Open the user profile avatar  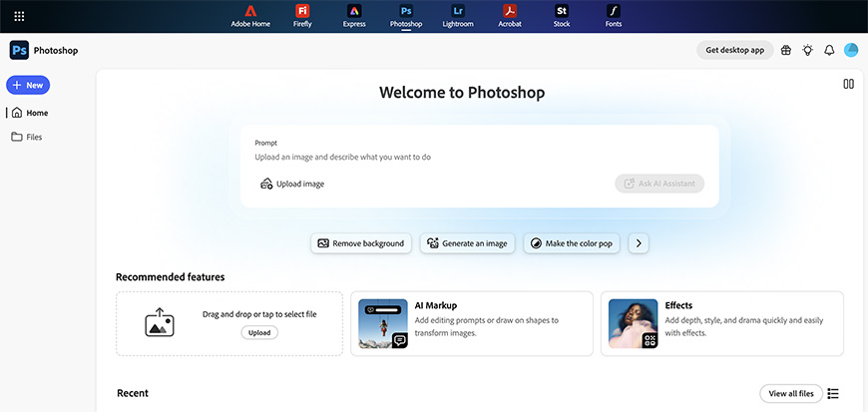click(x=851, y=50)
